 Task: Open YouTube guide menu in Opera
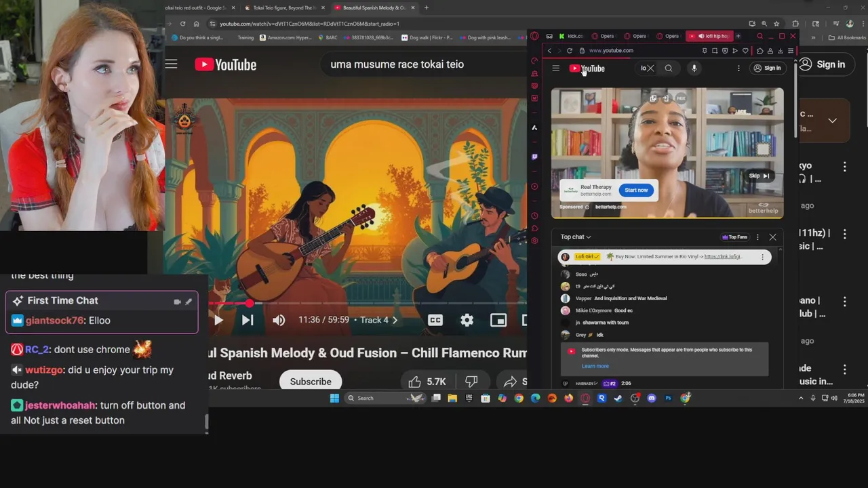[555, 68]
